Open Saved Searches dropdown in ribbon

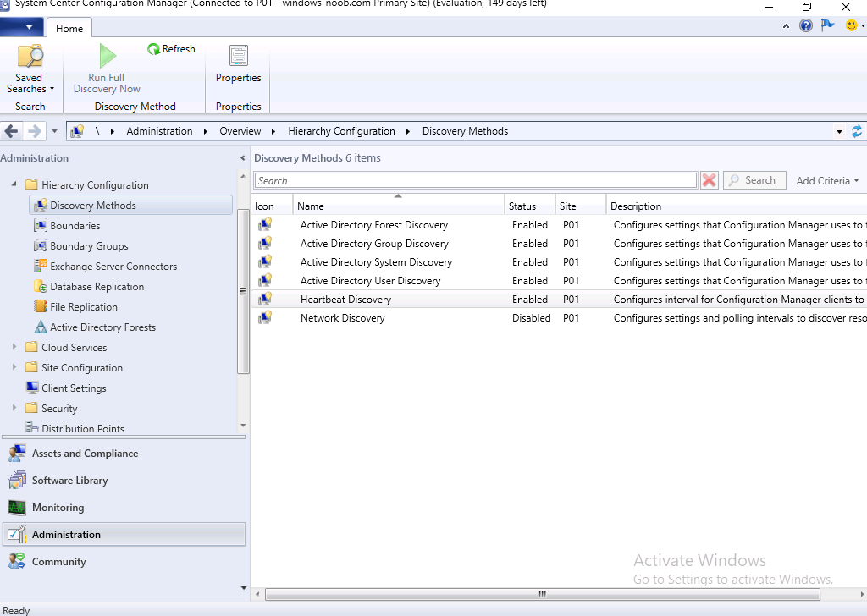tap(30, 69)
